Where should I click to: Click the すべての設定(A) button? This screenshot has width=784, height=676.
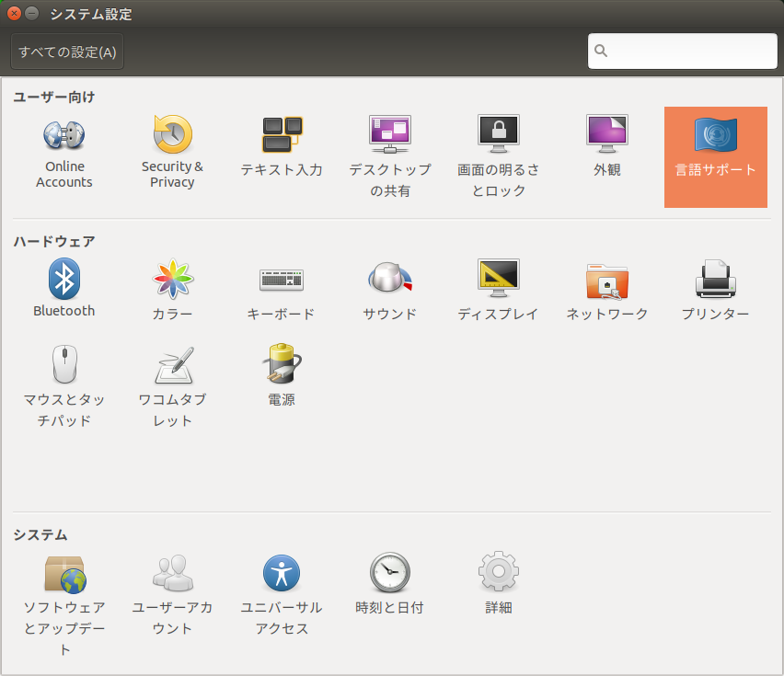click(67, 52)
